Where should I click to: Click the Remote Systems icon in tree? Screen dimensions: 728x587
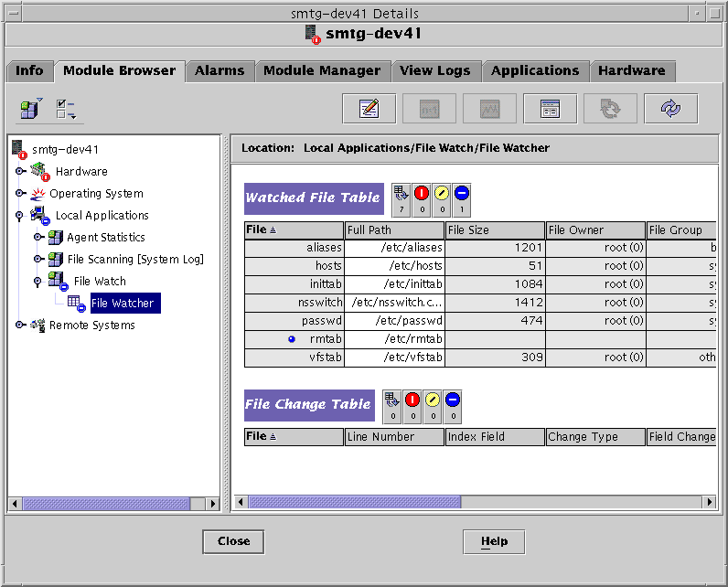point(37,326)
